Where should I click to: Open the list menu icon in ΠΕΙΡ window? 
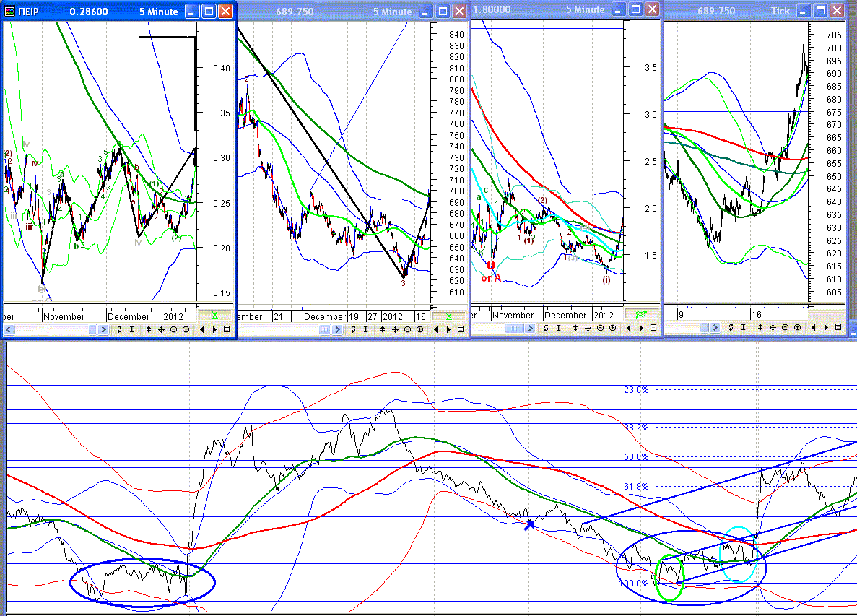click(x=227, y=329)
